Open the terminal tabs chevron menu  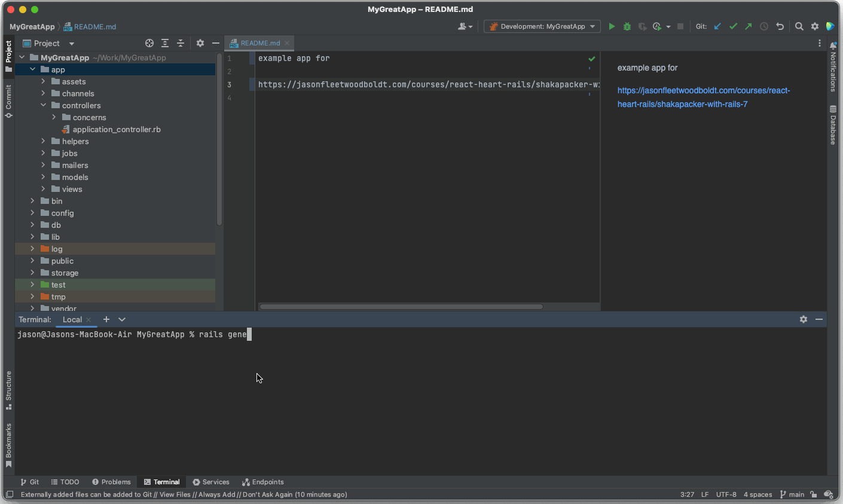(121, 319)
